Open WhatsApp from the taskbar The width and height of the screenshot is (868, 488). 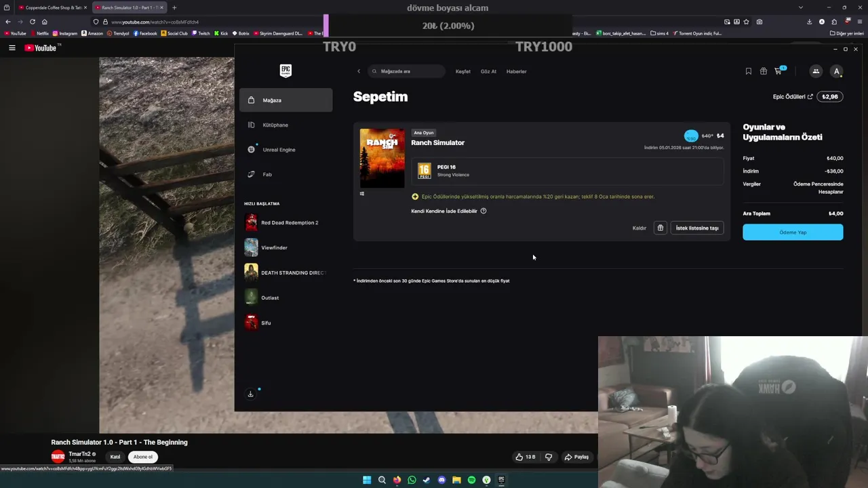412,480
